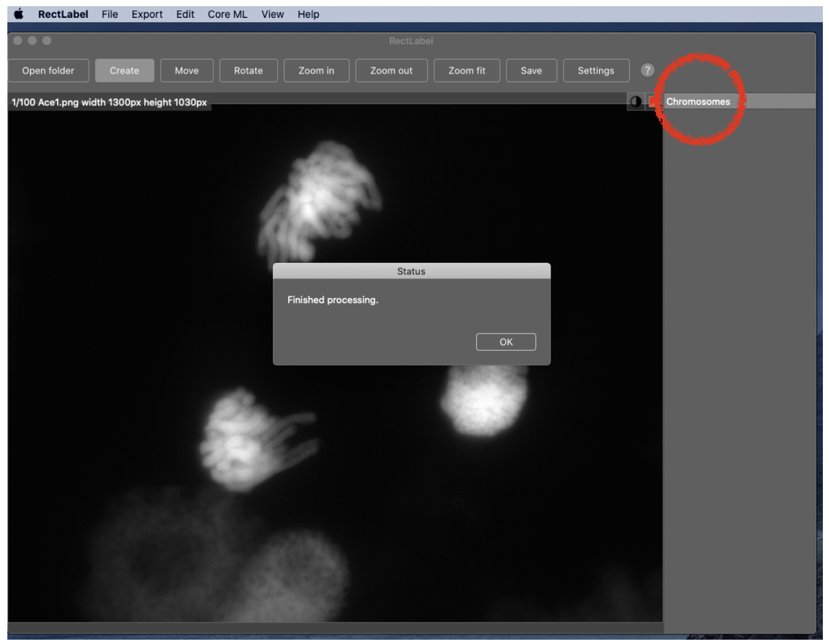Click the question mark help icon
Screen dimensions: 829x644
click(648, 71)
